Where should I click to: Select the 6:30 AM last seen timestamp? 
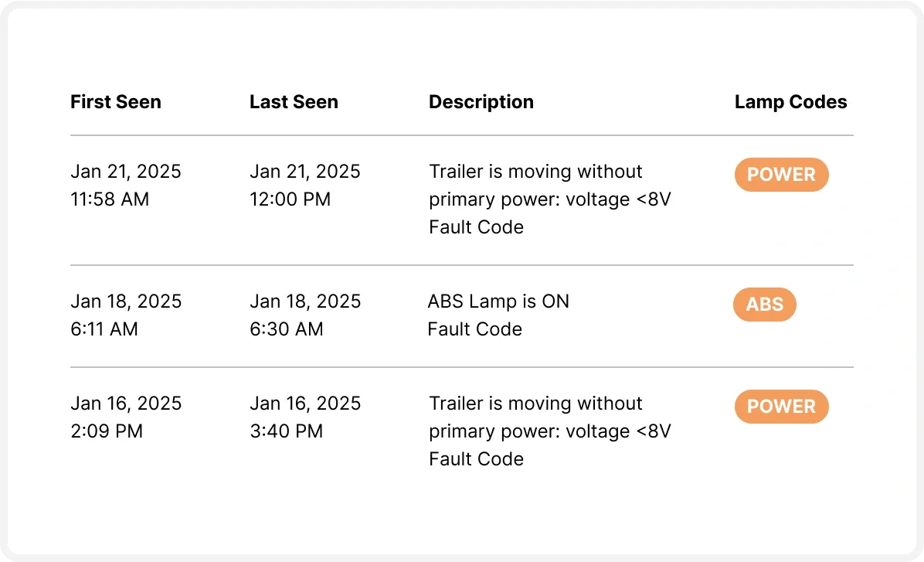coord(286,329)
